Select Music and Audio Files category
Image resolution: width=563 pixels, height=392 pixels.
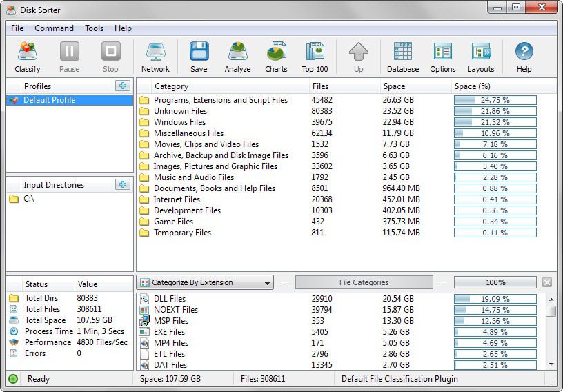(346, 177)
